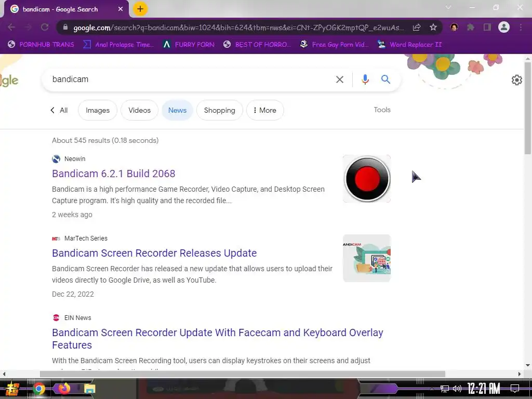Bookmark this page with the star icon
Viewport: 532px width, 399px height.
click(433, 27)
